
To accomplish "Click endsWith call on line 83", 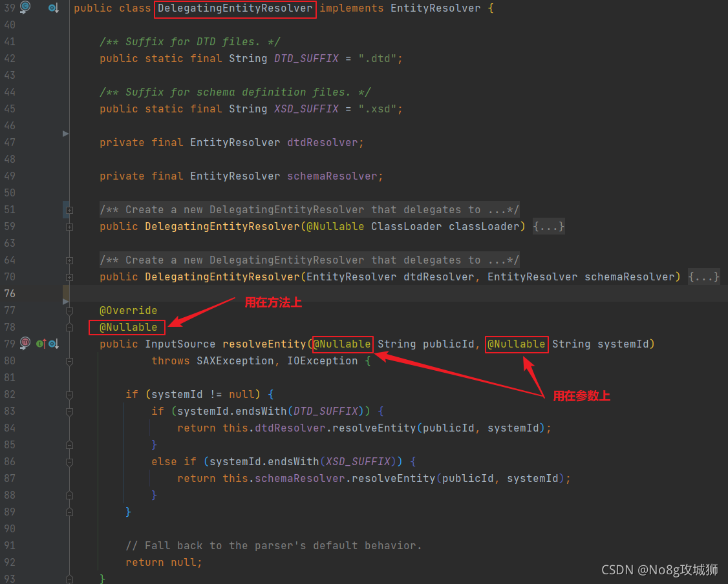I will coord(261,412).
